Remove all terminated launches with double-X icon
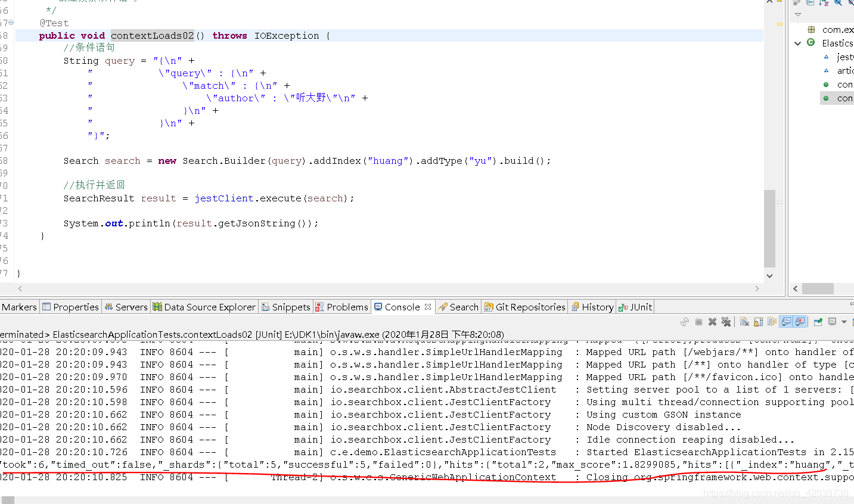Viewport: 854px width, 504px height. coord(726,322)
